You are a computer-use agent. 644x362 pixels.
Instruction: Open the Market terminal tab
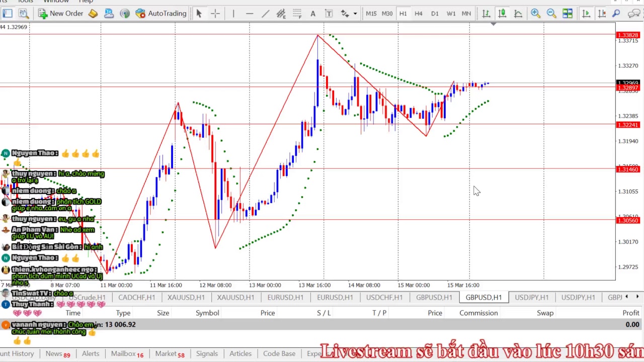[170, 354]
